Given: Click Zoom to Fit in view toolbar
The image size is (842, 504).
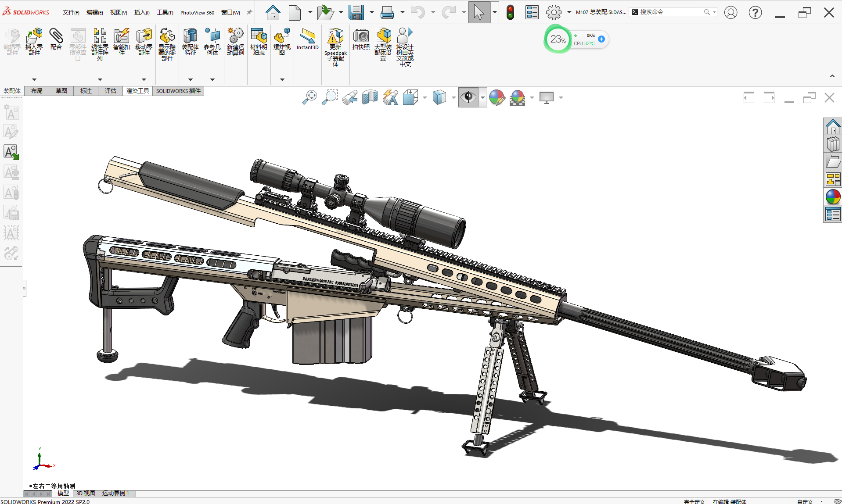Looking at the screenshot, I should click(309, 97).
